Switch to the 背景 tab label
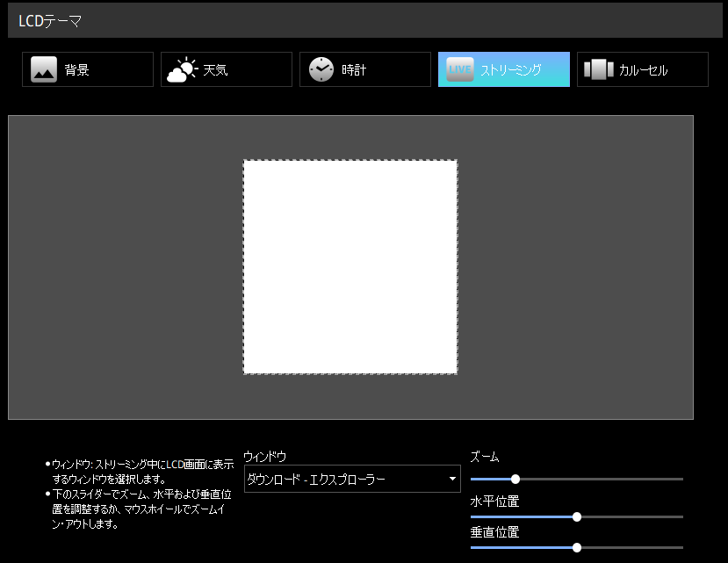Image resolution: width=728 pixels, height=563 pixels. tap(76, 70)
